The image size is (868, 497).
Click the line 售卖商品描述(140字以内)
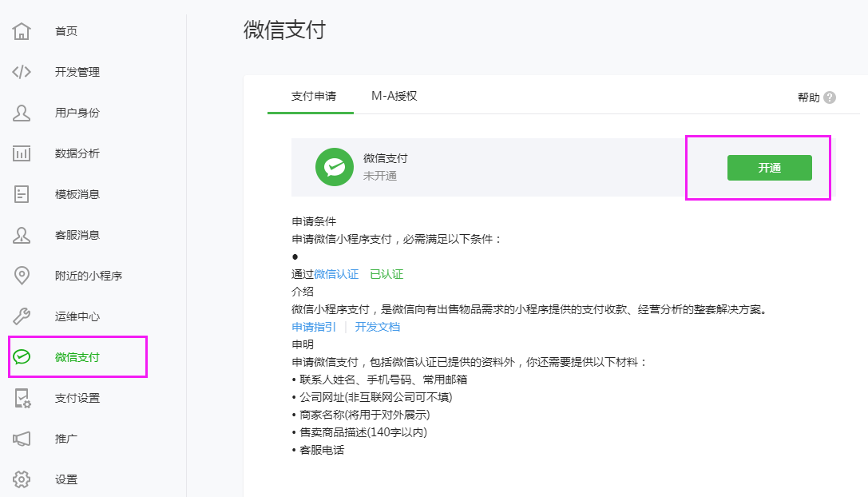(x=363, y=433)
